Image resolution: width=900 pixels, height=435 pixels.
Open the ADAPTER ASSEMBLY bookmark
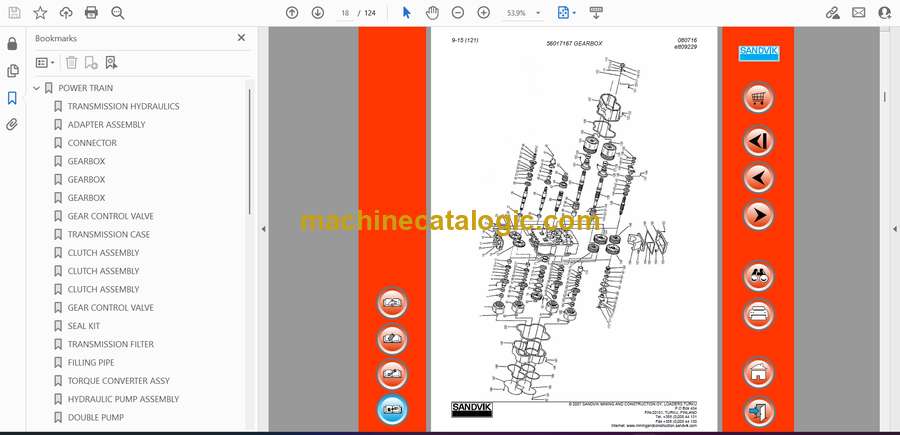click(106, 125)
